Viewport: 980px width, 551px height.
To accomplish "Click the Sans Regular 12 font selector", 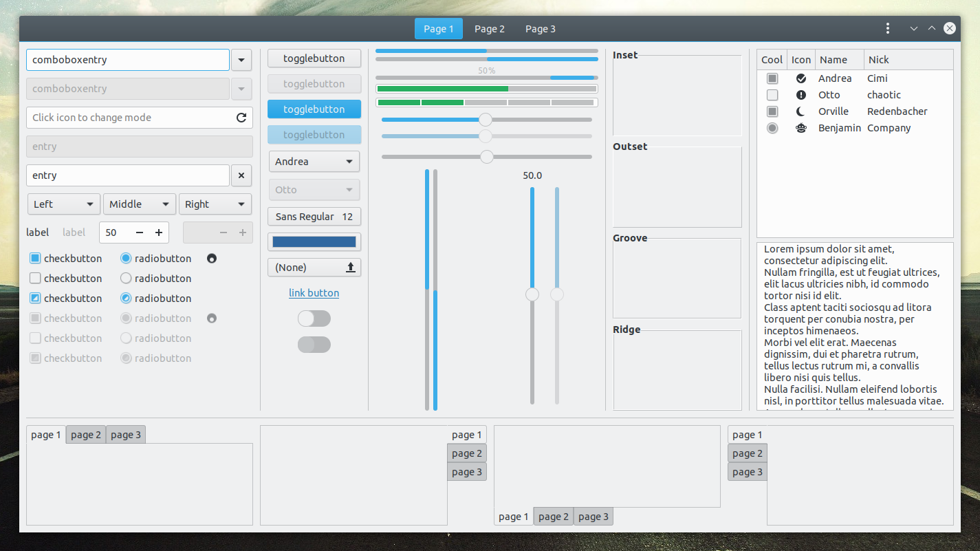I will click(314, 216).
